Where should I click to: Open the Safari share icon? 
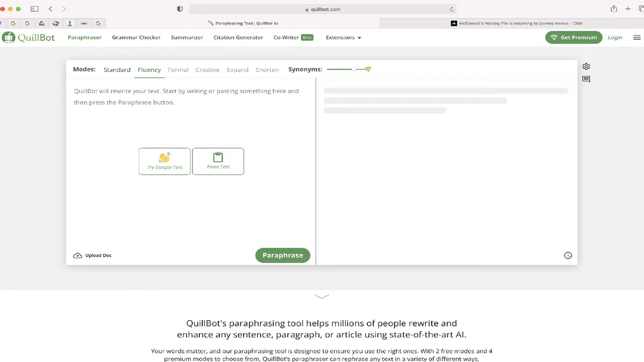pyautogui.click(x=614, y=9)
